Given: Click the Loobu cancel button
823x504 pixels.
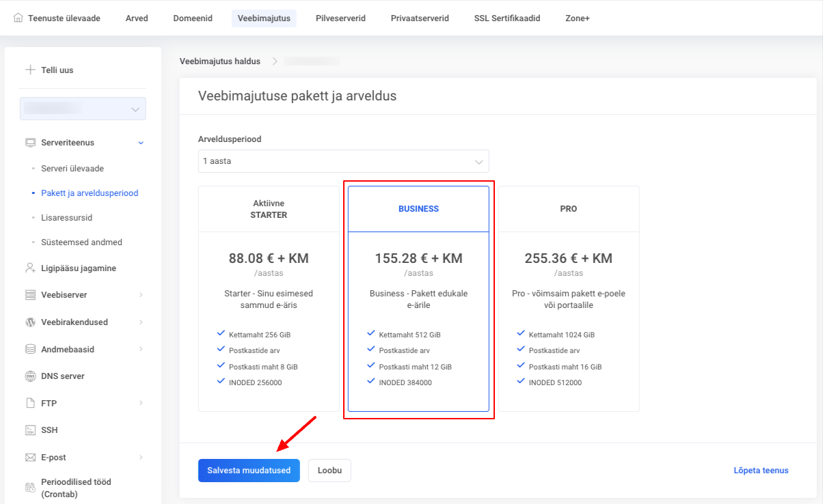Looking at the screenshot, I should coord(329,471).
